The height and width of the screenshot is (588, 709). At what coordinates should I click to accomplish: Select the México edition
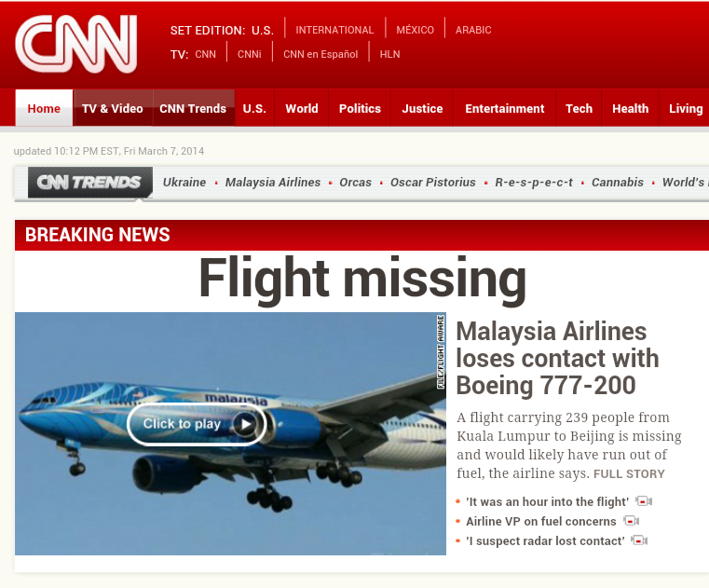[x=415, y=30]
